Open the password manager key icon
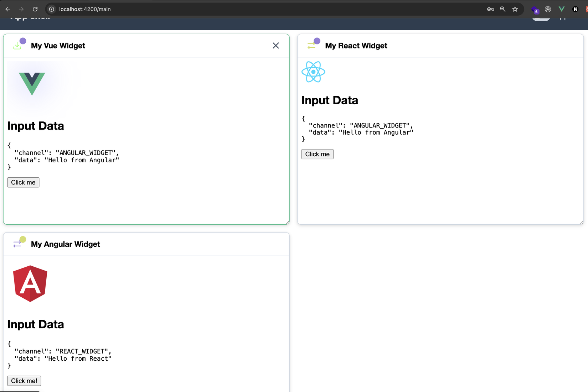 click(x=490, y=9)
